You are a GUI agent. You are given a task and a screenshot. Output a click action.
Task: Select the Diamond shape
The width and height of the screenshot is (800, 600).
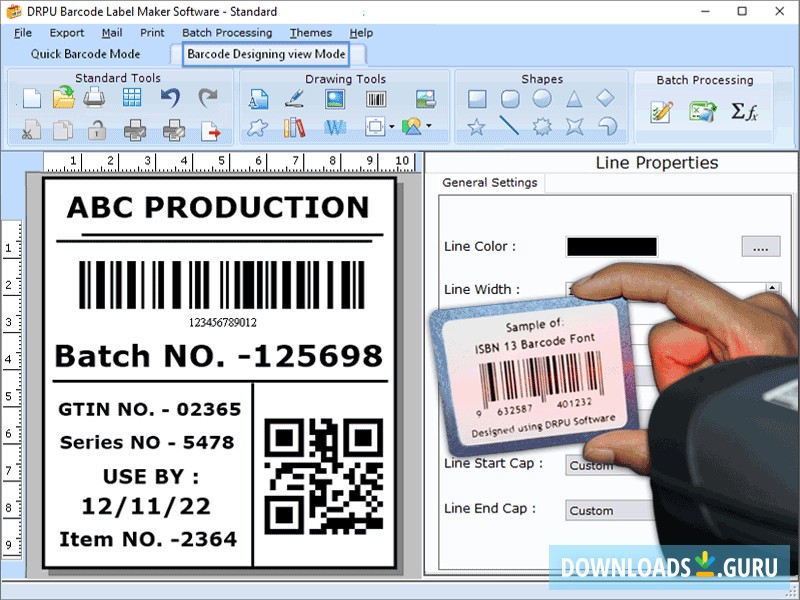606,98
